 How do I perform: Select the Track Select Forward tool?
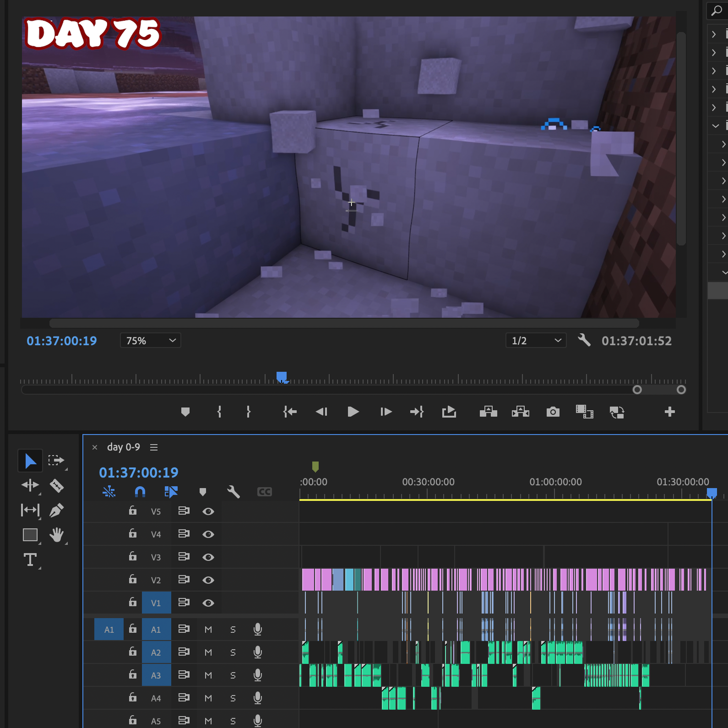(x=56, y=460)
